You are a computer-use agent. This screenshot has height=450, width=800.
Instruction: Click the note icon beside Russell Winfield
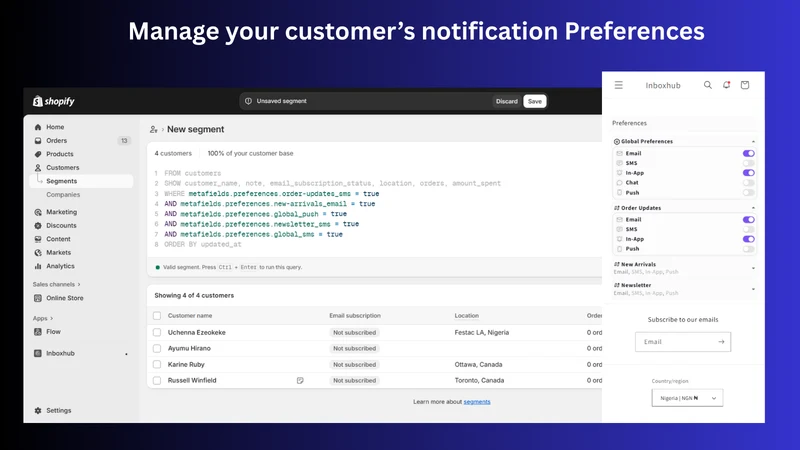click(300, 381)
